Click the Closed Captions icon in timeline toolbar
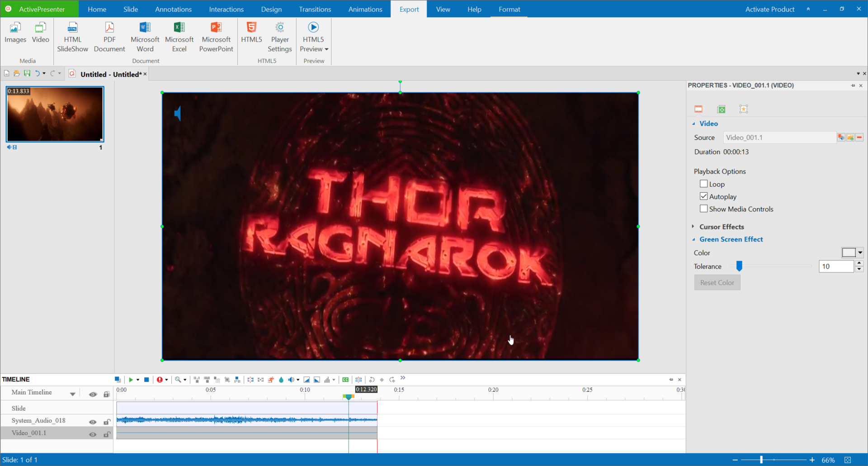This screenshot has width=868, height=466. point(346,380)
